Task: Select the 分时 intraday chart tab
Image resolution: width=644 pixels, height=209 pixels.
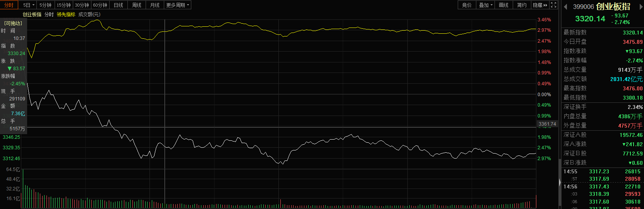Action: [9, 5]
